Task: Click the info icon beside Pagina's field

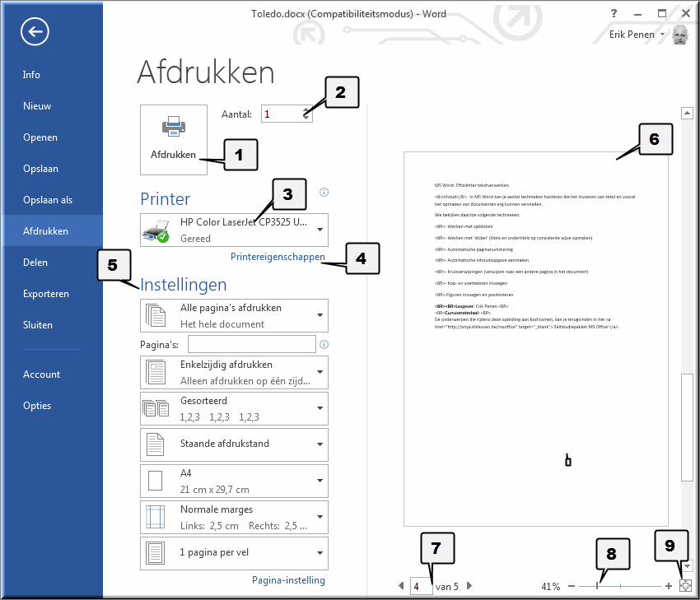Action: 324,345
